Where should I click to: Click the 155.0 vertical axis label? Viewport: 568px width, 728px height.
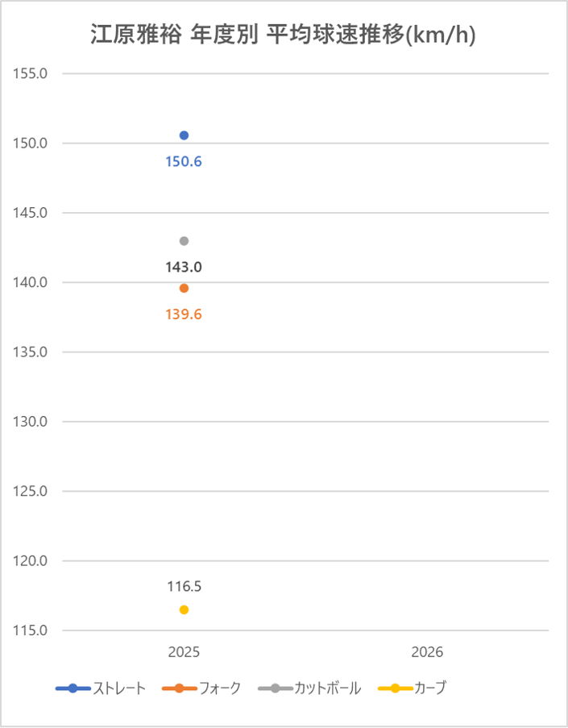coord(30,73)
